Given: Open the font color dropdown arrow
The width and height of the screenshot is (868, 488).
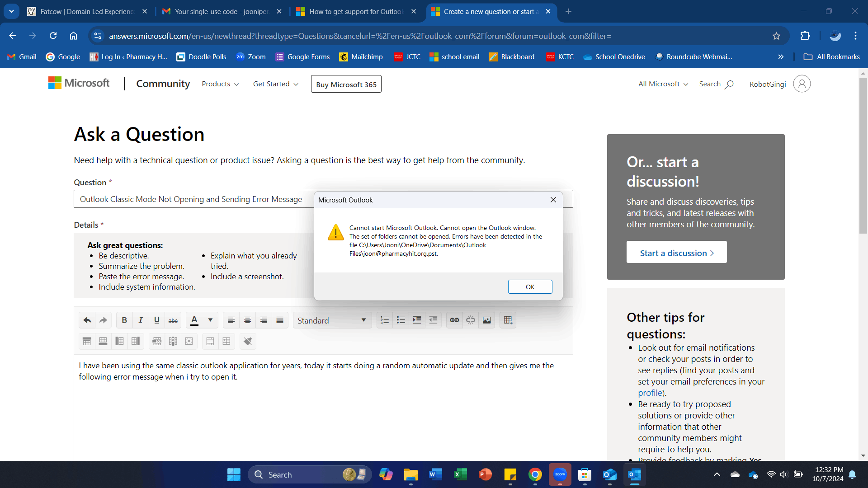Looking at the screenshot, I should pyautogui.click(x=210, y=320).
